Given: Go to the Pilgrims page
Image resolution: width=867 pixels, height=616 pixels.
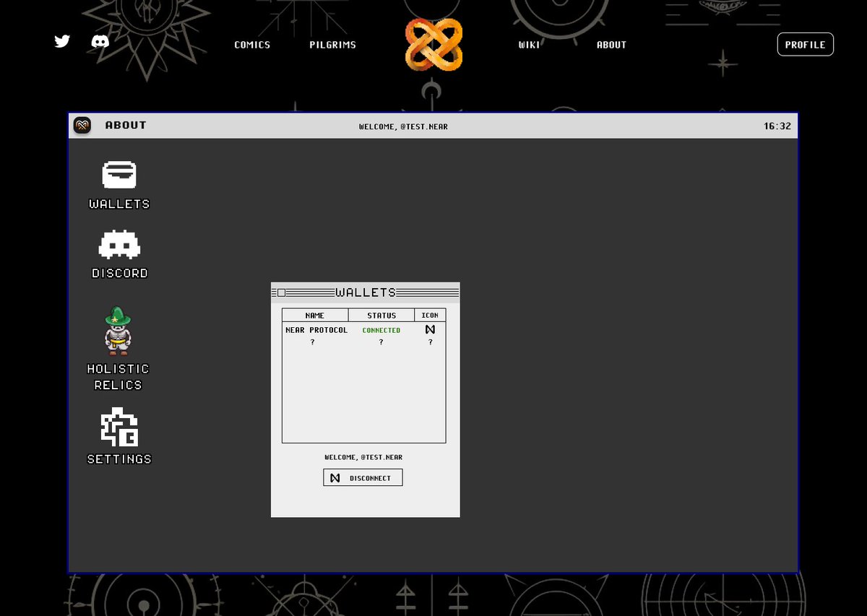Looking at the screenshot, I should pos(332,45).
